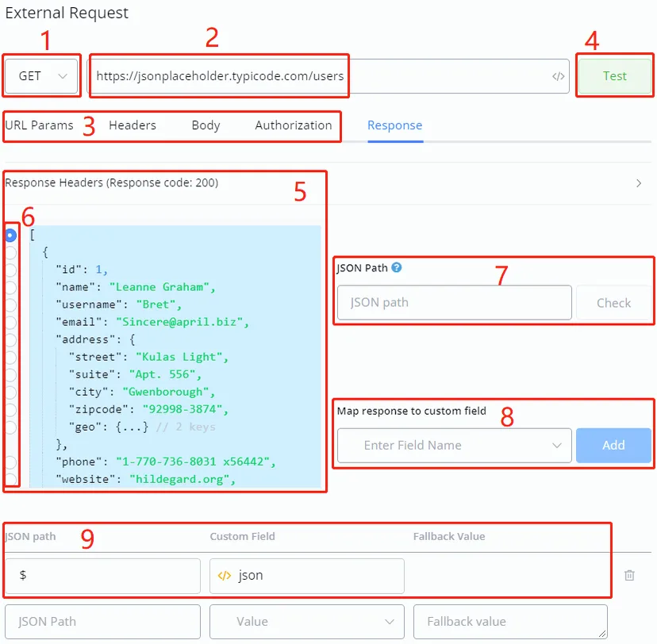Delete the json mapping with trash icon
This screenshot has height=644, width=657.
pyautogui.click(x=629, y=575)
